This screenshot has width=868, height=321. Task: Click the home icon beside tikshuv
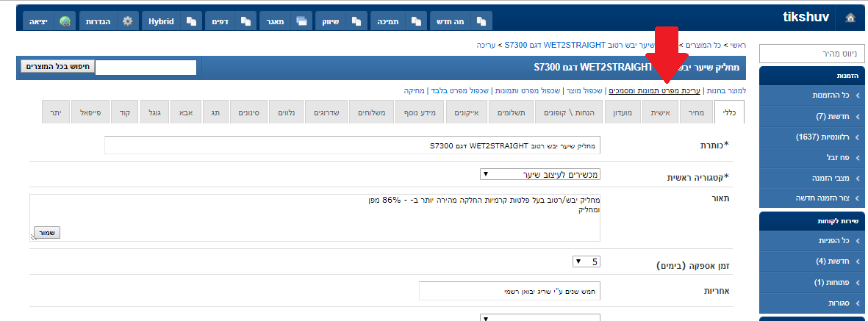point(850,17)
